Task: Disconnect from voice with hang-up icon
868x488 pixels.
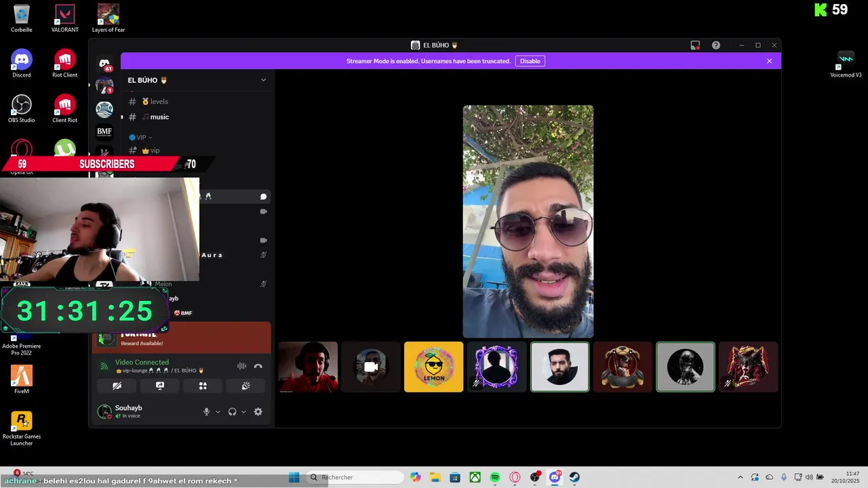Action: (258, 366)
